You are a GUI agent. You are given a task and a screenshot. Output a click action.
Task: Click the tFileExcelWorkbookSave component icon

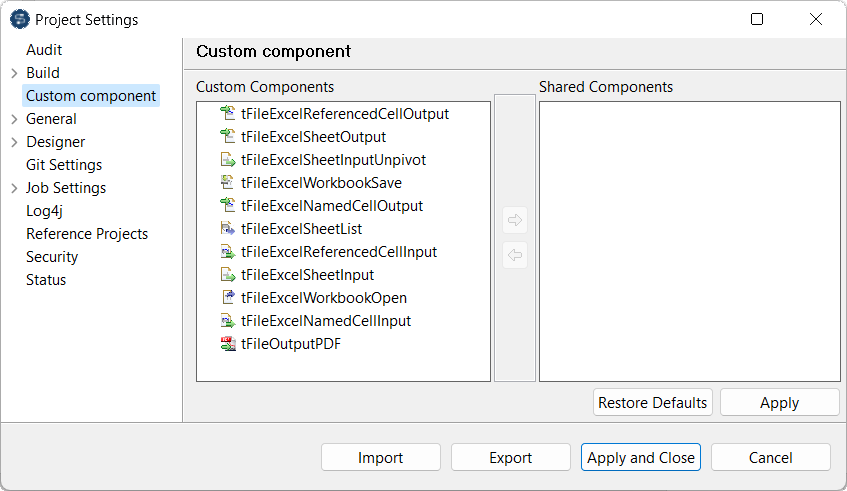227,183
